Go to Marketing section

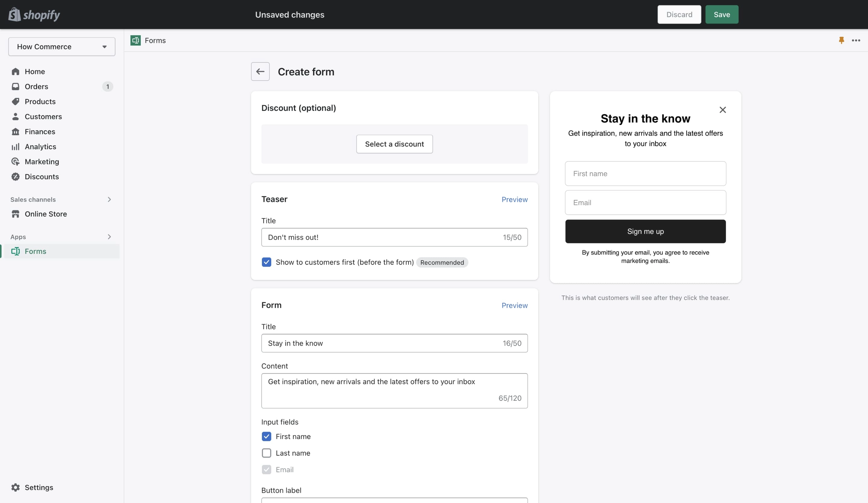point(42,162)
